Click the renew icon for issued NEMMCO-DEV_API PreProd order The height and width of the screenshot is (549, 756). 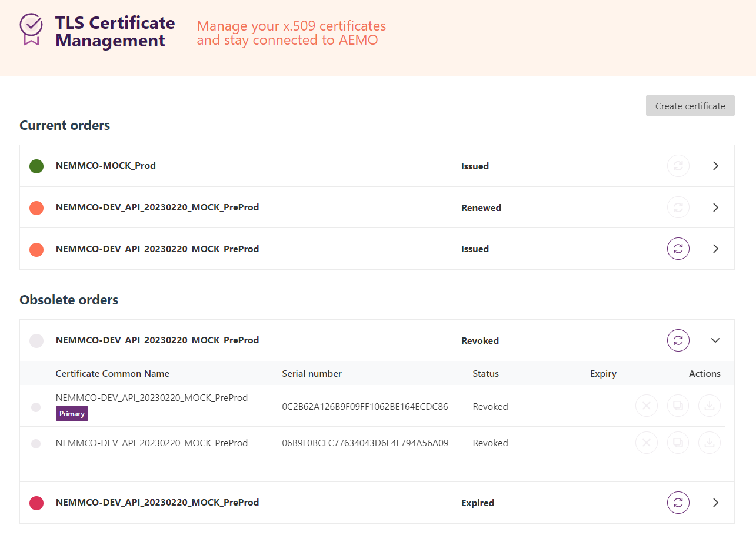pos(678,248)
